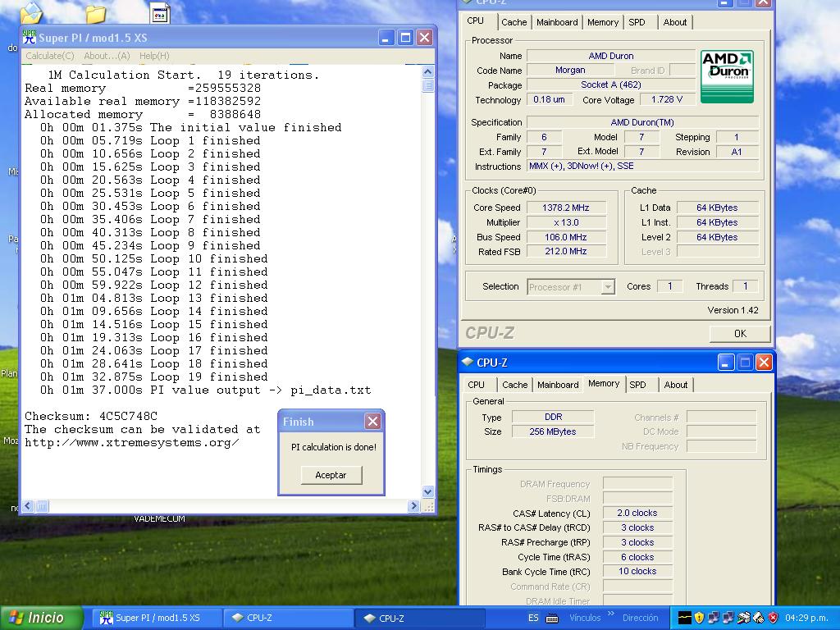Click the white printer tray icon
This screenshot has width=840, height=630.
click(758, 618)
